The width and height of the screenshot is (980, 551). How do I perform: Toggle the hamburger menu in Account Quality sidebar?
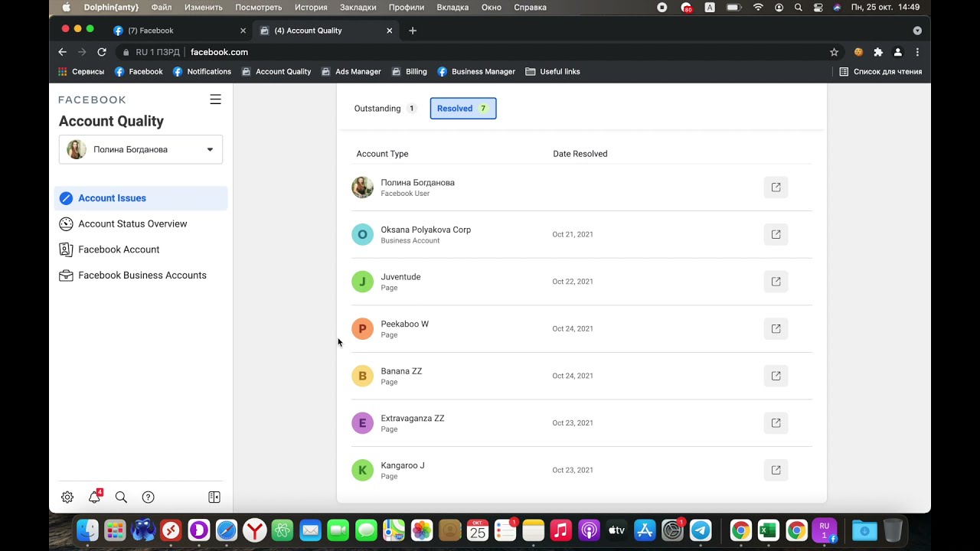click(215, 99)
